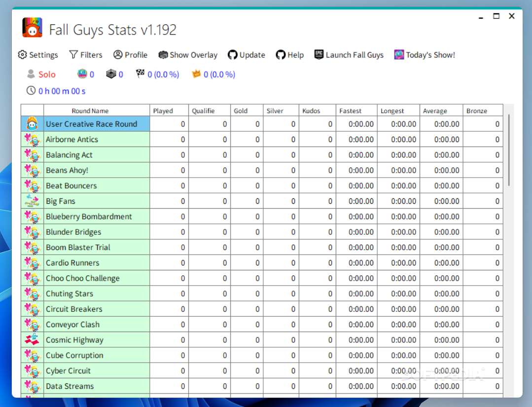Click the Choo Choo Challenge round icon

(x=32, y=278)
